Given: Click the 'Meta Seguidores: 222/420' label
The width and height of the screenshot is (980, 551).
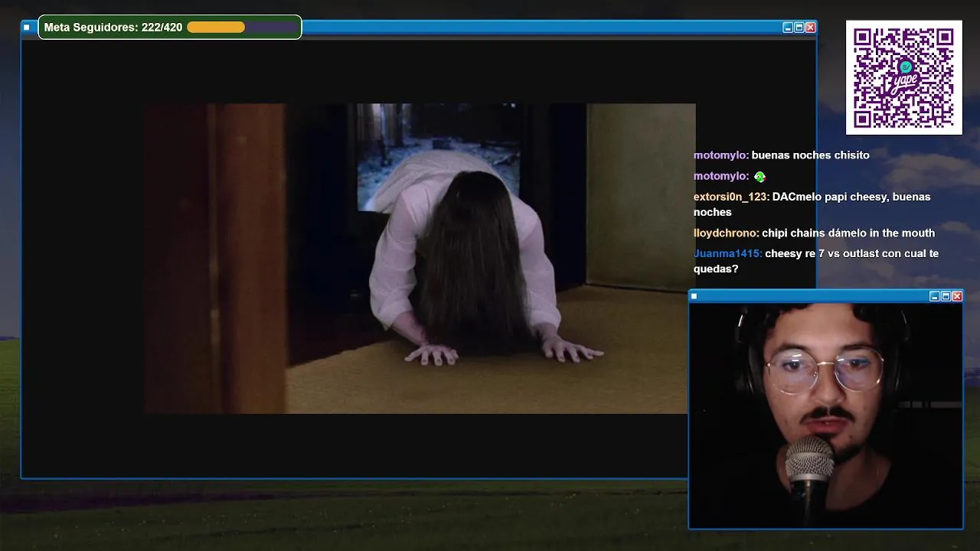Looking at the screenshot, I should click(x=113, y=28).
